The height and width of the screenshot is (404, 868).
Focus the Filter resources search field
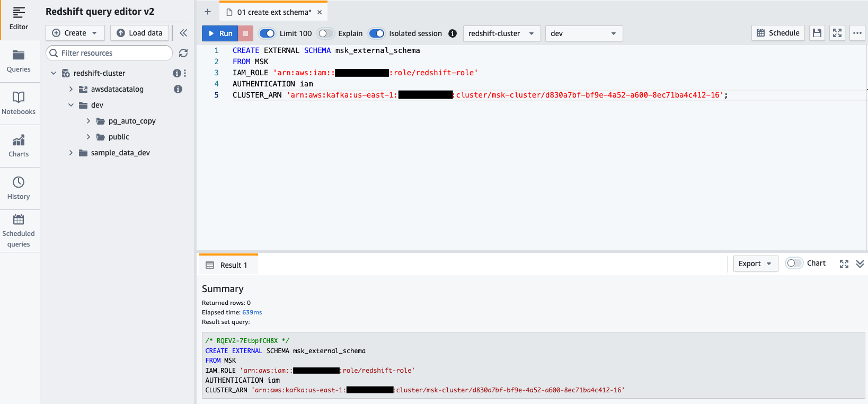click(x=109, y=53)
